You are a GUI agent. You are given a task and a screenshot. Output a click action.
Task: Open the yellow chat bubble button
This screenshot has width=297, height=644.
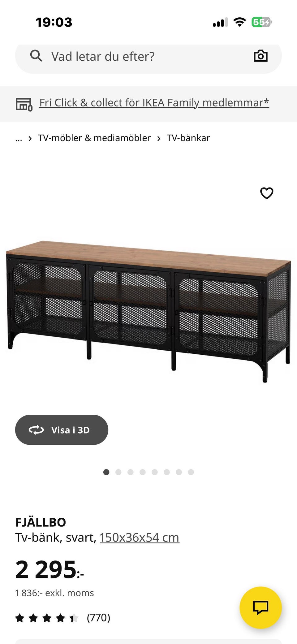(260, 607)
